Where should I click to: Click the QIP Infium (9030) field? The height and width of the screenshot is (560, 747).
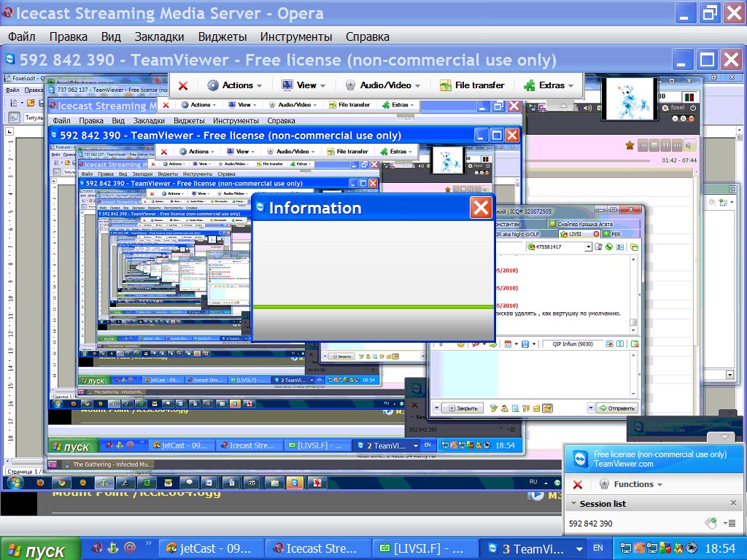click(x=572, y=344)
